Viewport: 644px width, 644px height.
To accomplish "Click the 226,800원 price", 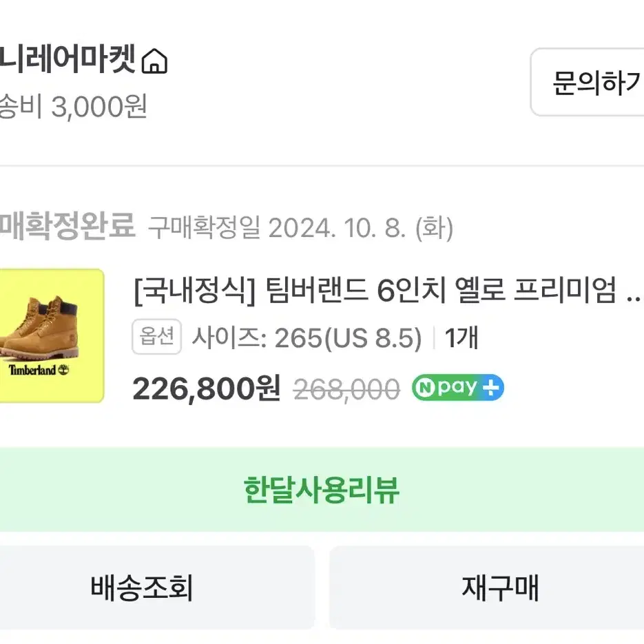I will click(x=207, y=388).
